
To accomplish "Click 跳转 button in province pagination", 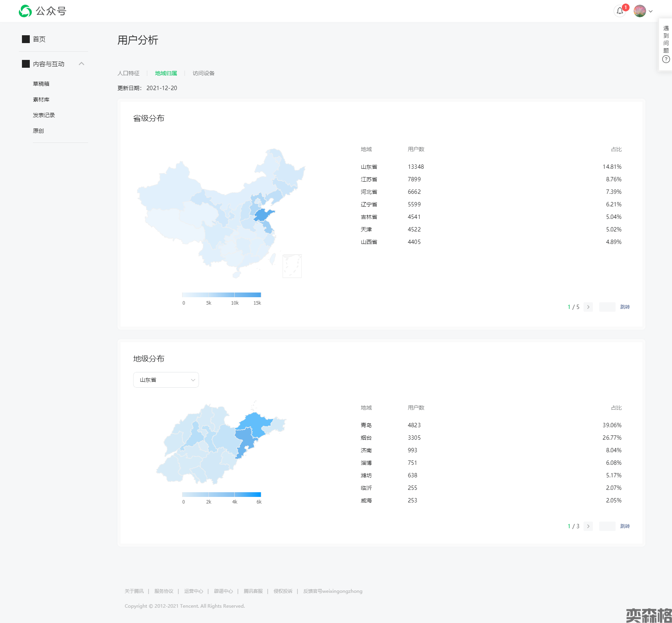I will [x=625, y=307].
